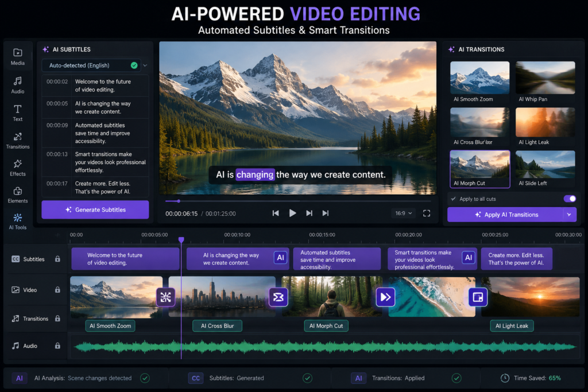Click the CC Subtitles status bar icon
The height and width of the screenshot is (392, 588).
point(196,378)
